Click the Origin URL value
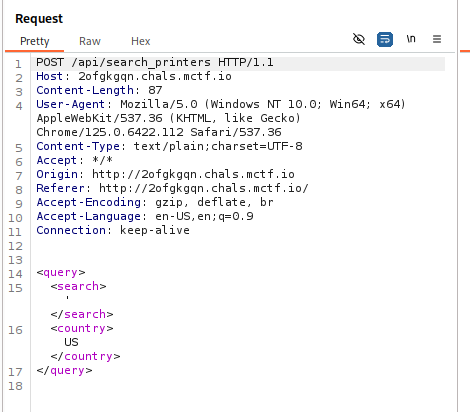The height and width of the screenshot is (412, 470). click(x=193, y=174)
